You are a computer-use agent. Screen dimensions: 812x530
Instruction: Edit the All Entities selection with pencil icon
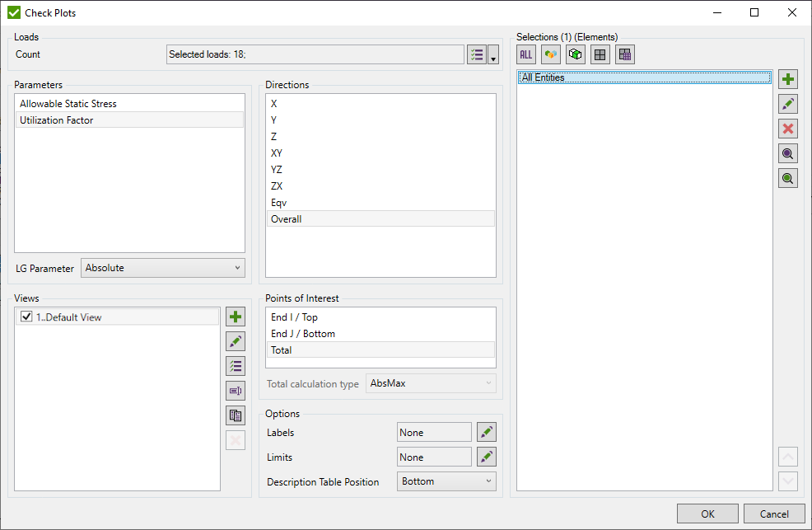click(787, 103)
